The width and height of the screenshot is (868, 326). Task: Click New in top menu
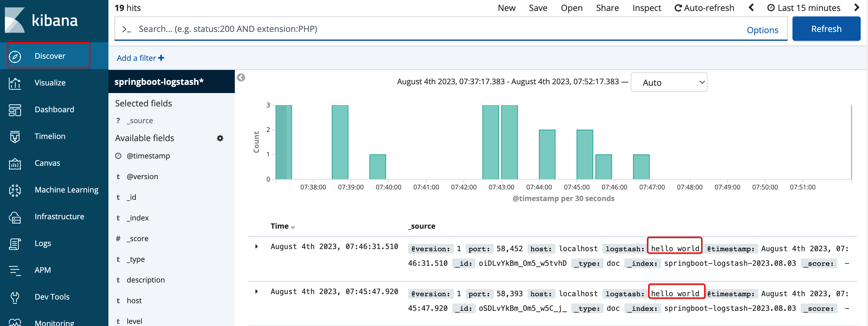point(506,8)
